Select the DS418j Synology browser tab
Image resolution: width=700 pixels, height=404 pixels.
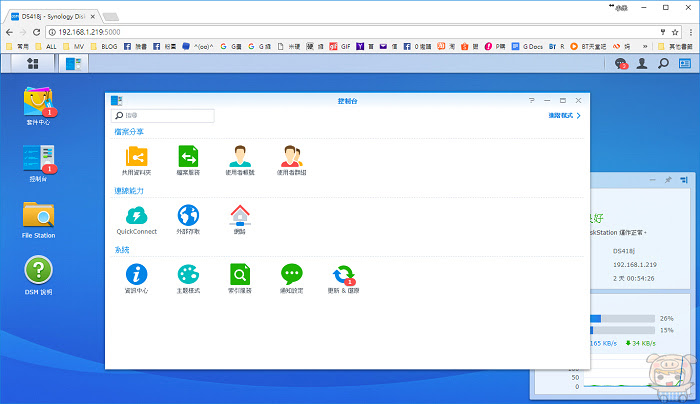[53, 17]
